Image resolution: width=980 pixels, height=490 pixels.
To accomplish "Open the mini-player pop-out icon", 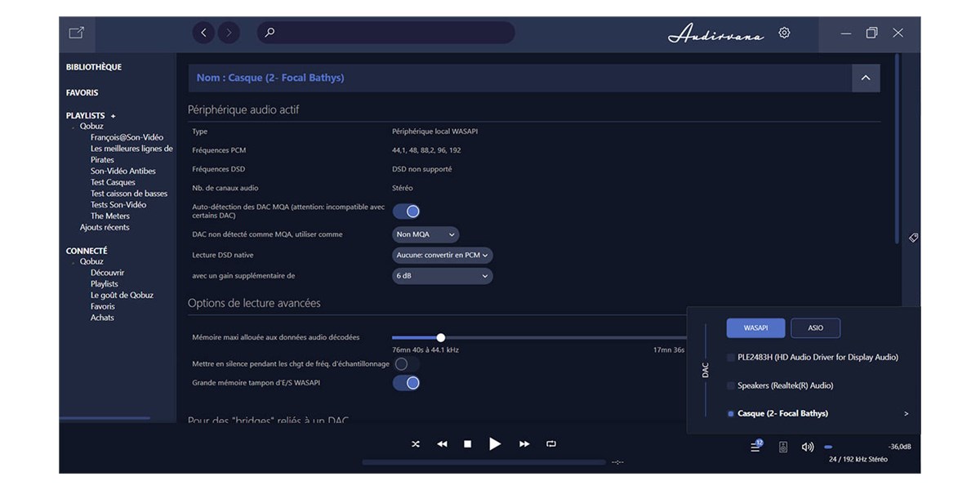I will (76, 33).
